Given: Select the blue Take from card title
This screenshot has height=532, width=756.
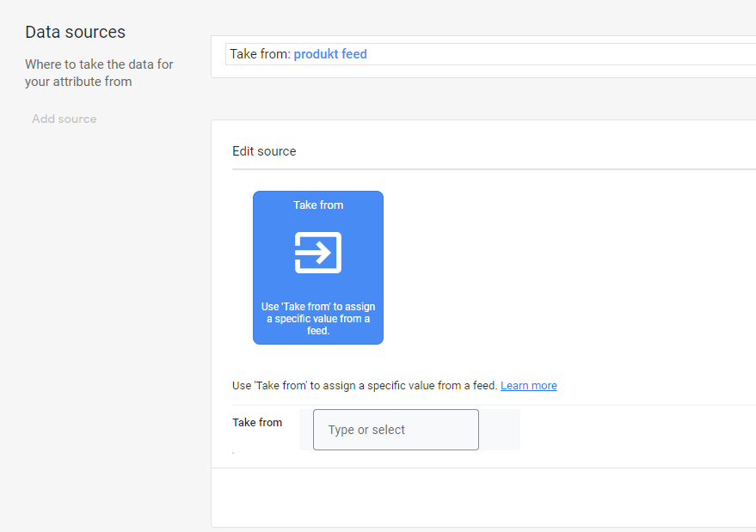Looking at the screenshot, I should 318,205.
